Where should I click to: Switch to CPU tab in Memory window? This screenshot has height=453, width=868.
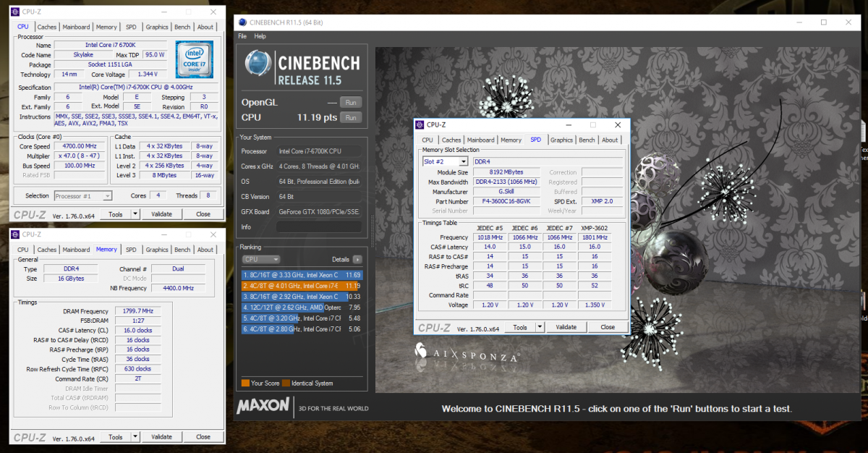[23, 250]
